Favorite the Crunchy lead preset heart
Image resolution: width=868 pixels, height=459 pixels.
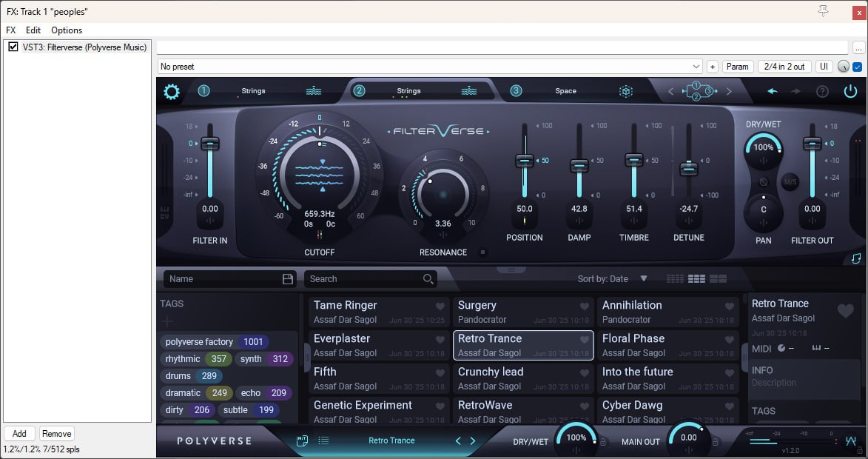tap(584, 373)
